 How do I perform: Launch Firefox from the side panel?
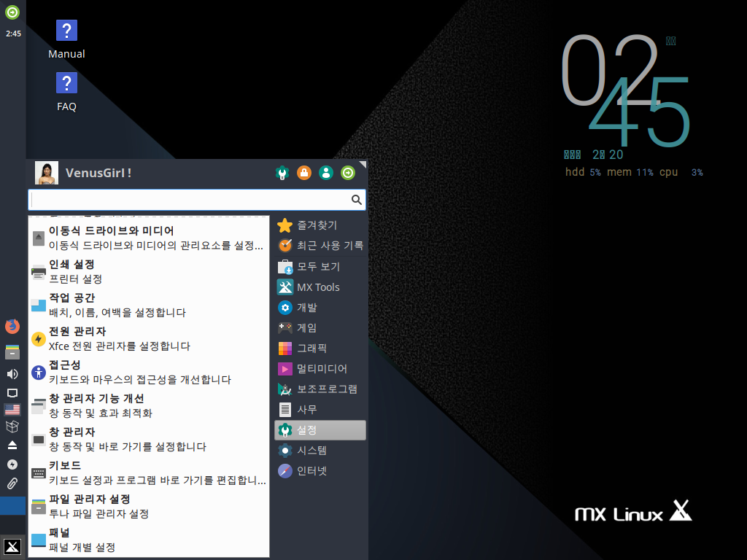click(12, 326)
